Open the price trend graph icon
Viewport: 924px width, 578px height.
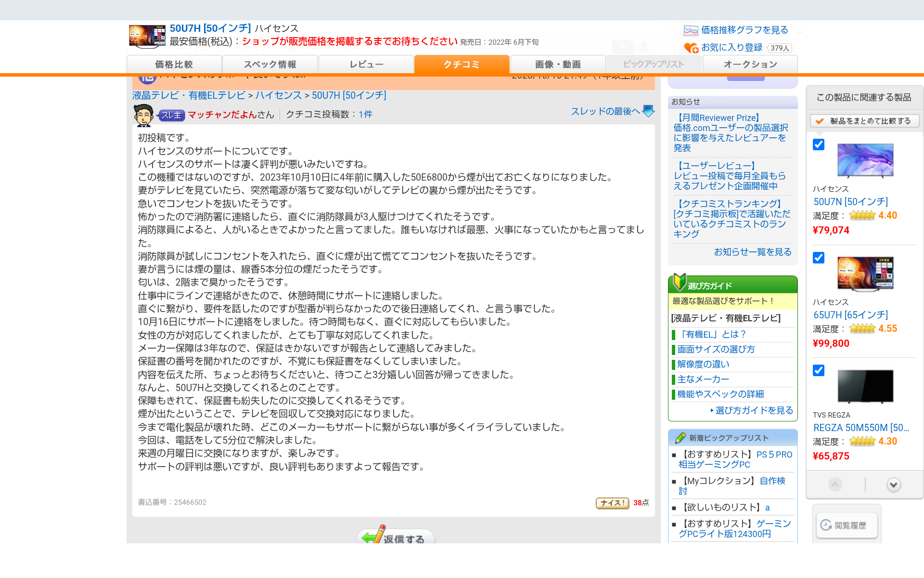click(x=691, y=30)
